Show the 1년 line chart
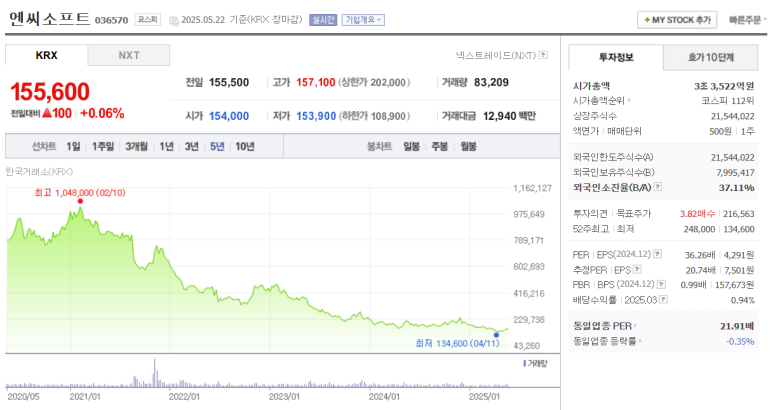The width and height of the screenshot is (773, 410). click(166, 146)
